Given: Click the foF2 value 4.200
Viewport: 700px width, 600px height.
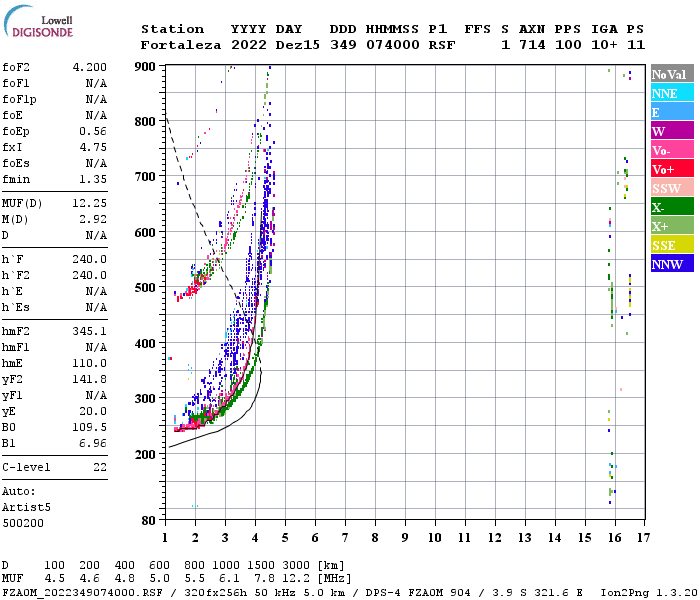Looking at the screenshot, I should coord(90,67).
